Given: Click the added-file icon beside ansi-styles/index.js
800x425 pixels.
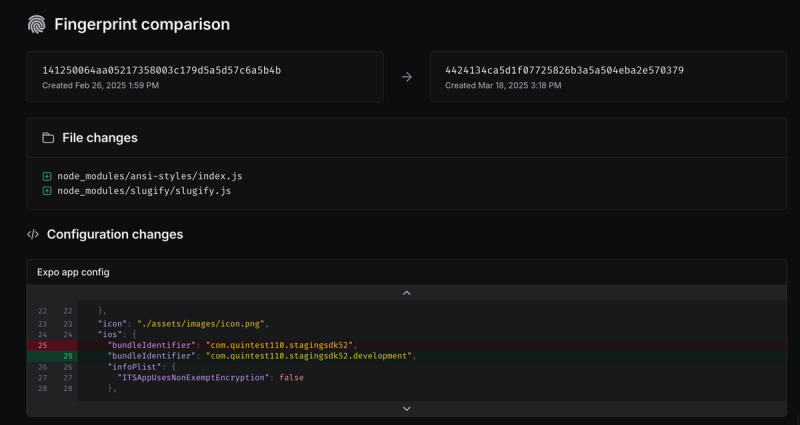Looking at the screenshot, I should click(x=47, y=177).
